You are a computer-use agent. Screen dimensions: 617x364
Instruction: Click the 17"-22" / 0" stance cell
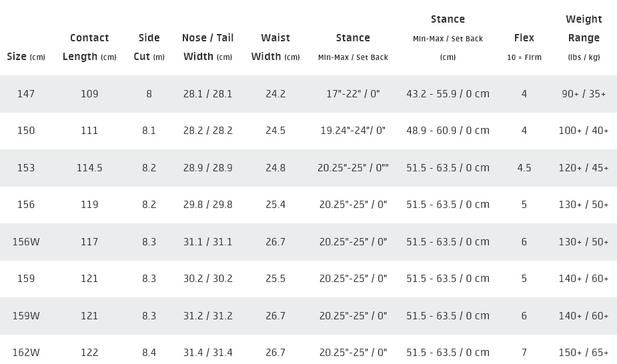(353, 94)
